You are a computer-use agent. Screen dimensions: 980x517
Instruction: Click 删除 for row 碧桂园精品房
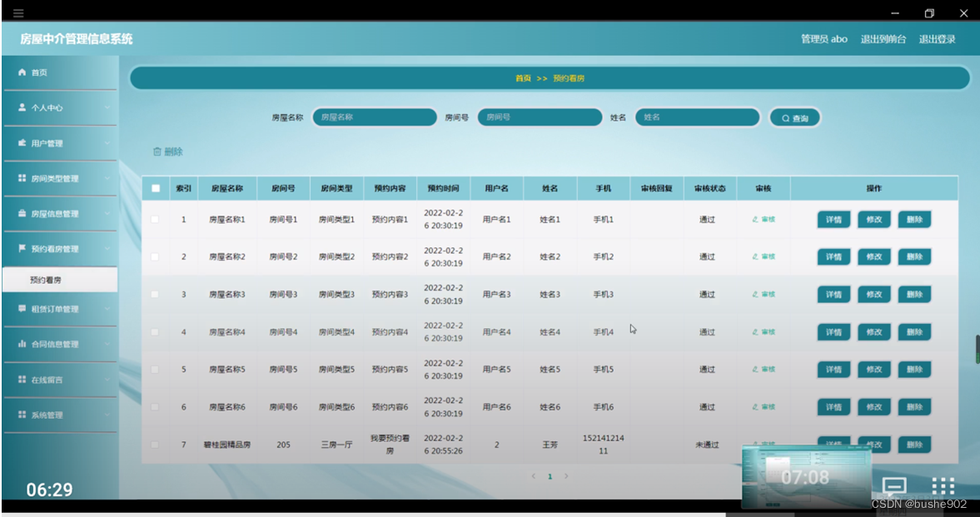(914, 445)
